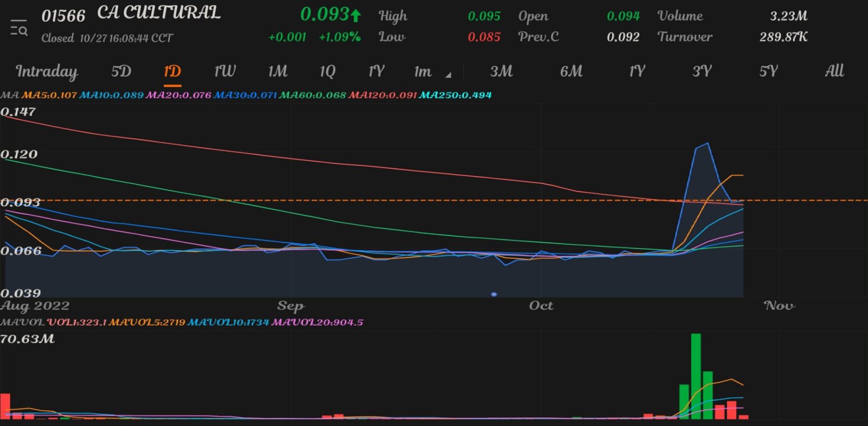Image resolution: width=868 pixels, height=426 pixels.
Task: Click MAVOL5:2719 volume value
Action: 147,322
